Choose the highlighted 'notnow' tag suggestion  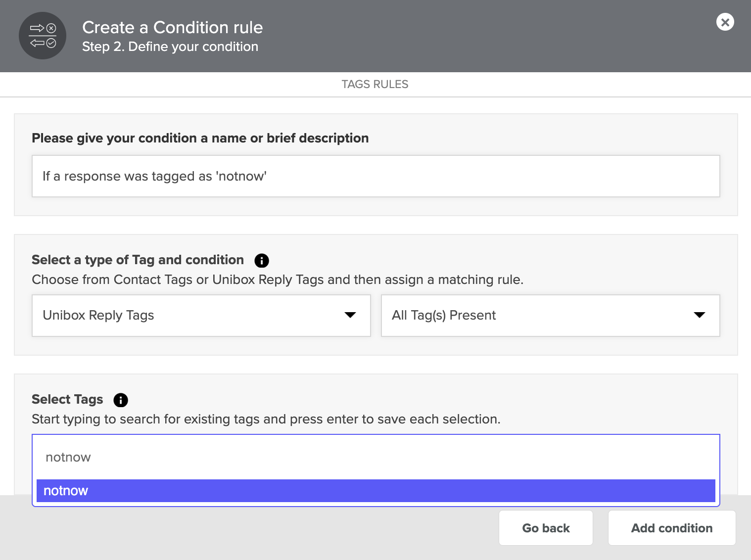375,491
